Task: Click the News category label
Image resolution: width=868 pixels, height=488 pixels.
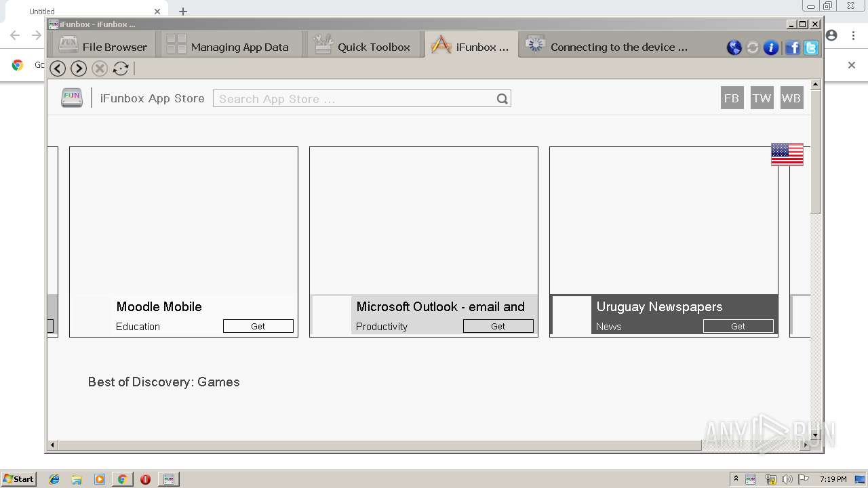Action: tap(608, 326)
